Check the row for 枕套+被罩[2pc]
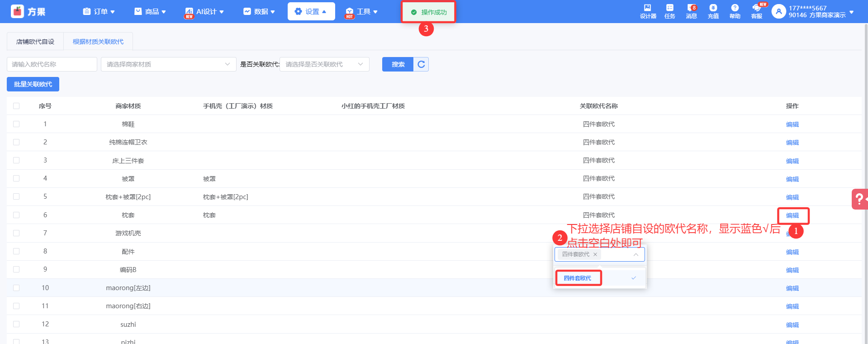The image size is (868, 344). 16,196
